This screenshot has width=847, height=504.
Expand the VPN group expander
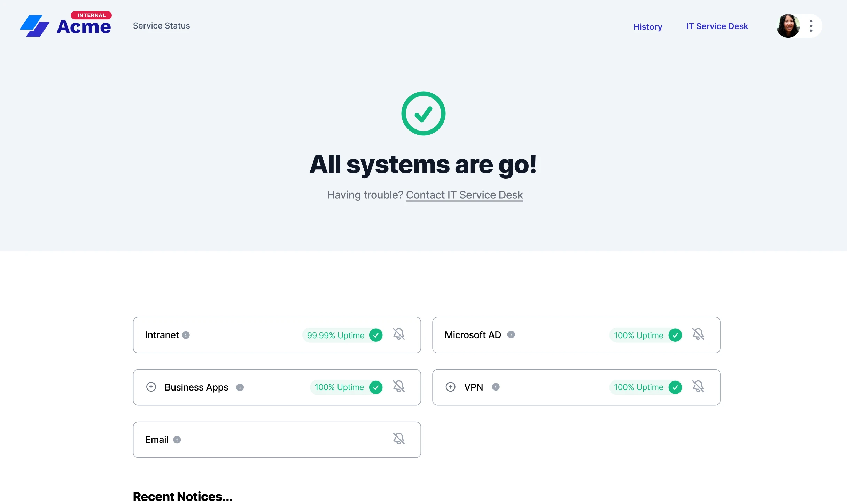pyautogui.click(x=450, y=387)
